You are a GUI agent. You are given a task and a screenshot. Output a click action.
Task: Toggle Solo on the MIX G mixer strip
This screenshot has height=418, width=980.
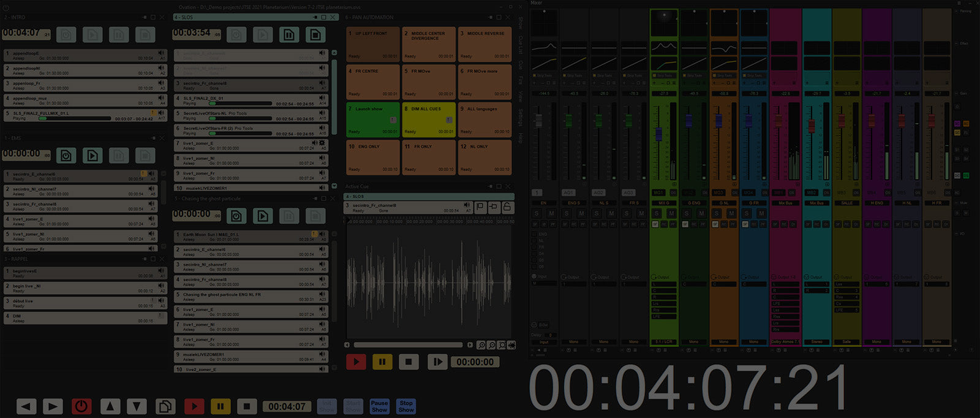coord(657,213)
